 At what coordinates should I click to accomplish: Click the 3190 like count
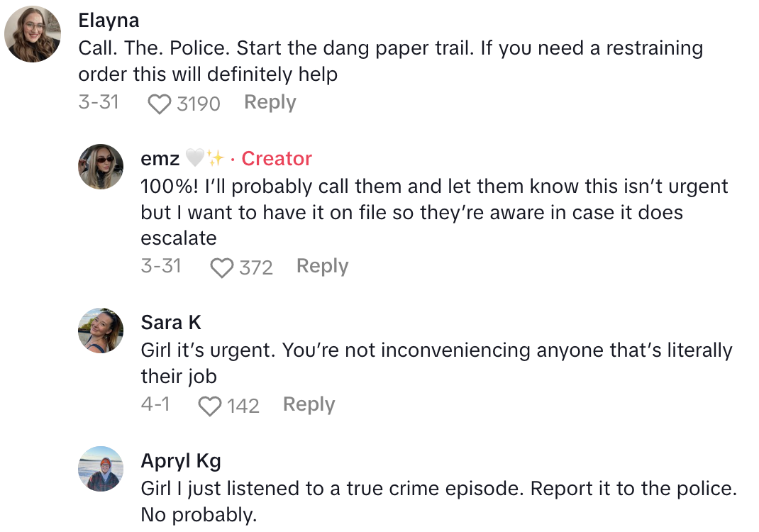pyautogui.click(x=199, y=104)
